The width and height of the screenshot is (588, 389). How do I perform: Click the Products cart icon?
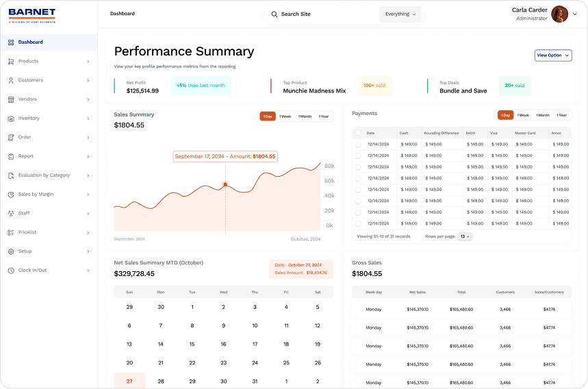11,62
